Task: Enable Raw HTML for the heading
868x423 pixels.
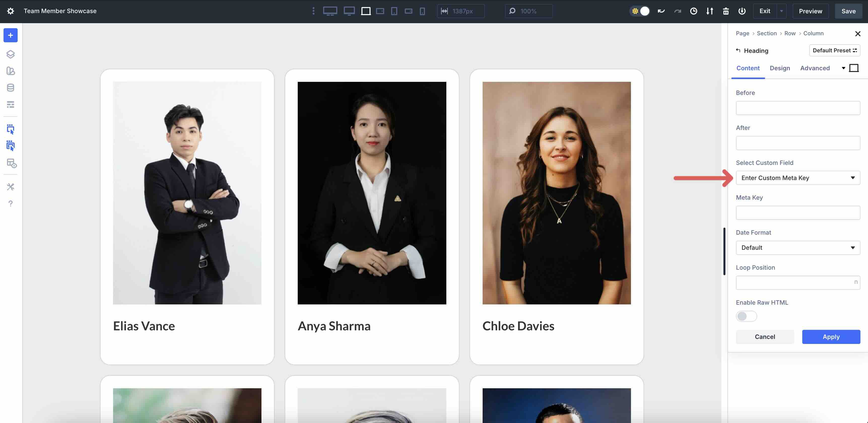Action: pyautogui.click(x=746, y=316)
